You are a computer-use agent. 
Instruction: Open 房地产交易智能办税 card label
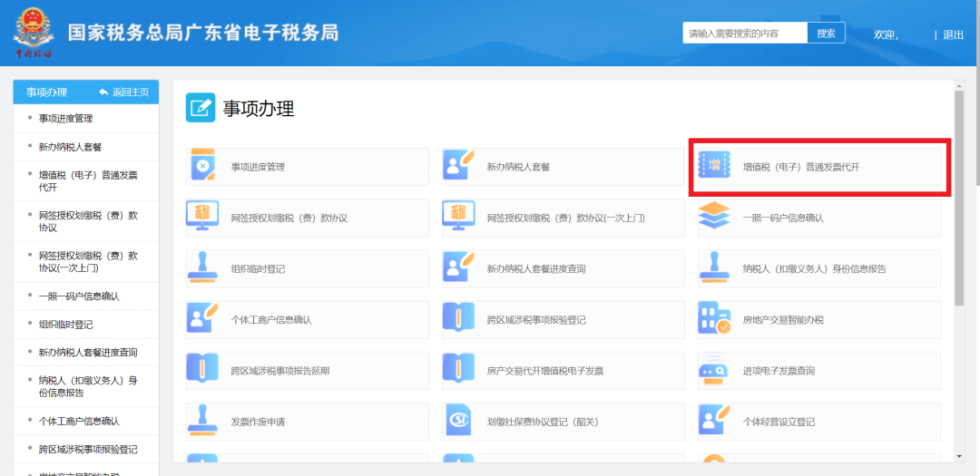[x=783, y=320]
